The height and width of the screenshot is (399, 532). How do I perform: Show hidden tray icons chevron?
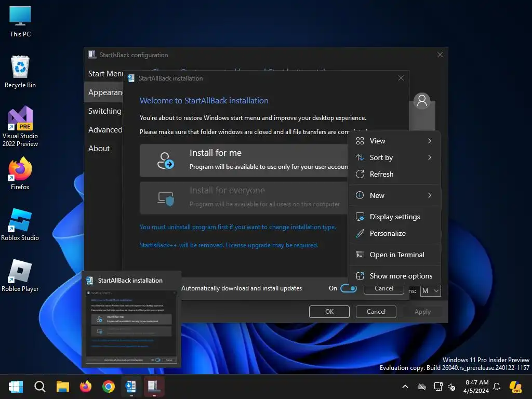pos(405,387)
